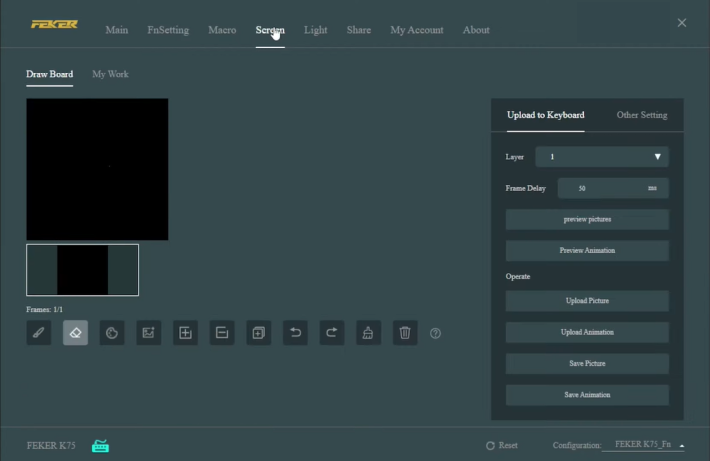The height and width of the screenshot is (461, 710).
Task: Click the trash delete icon
Action: [x=405, y=333]
